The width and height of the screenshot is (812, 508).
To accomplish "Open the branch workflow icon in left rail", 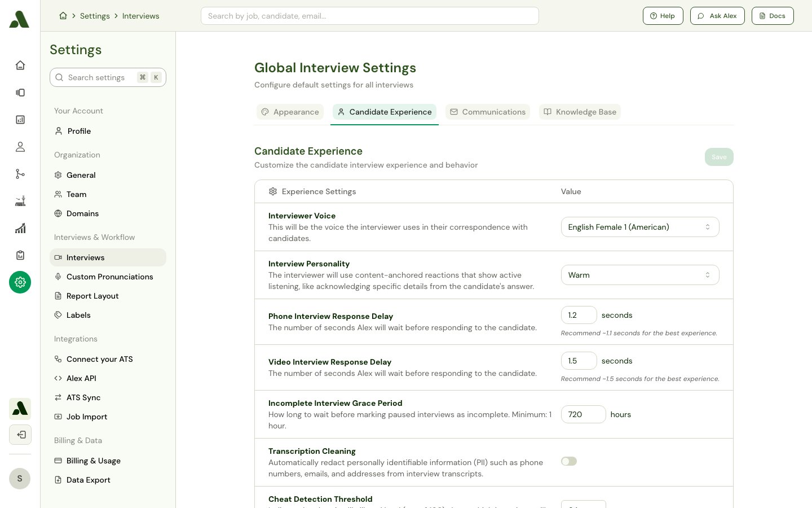I will [20, 174].
